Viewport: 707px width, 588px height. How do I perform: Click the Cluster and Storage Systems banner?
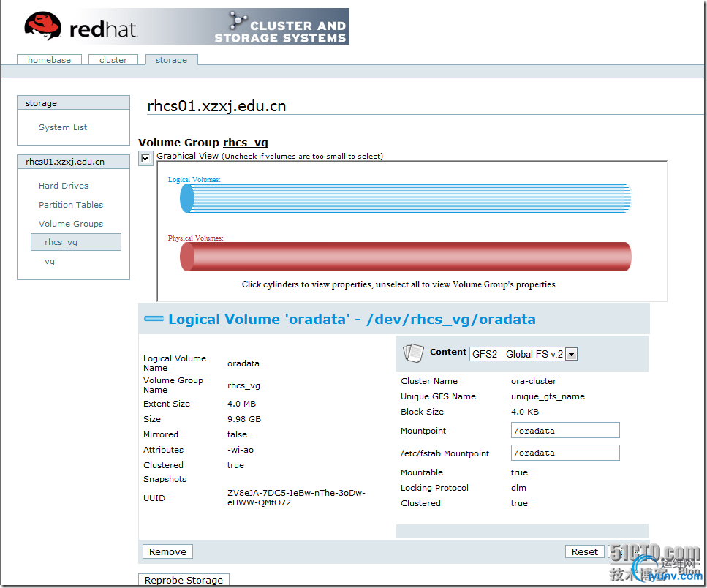pos(281,27)
